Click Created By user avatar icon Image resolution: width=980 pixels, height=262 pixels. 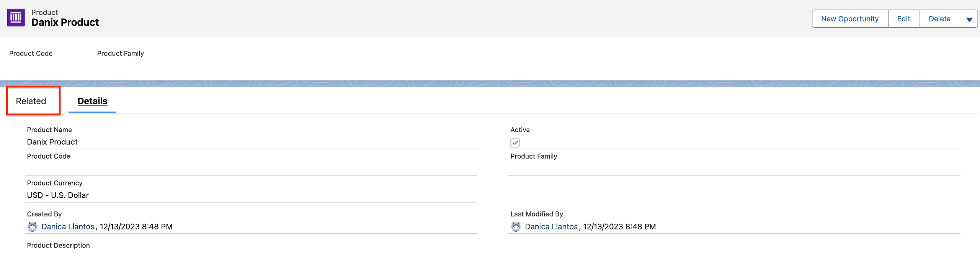point(33,227)
